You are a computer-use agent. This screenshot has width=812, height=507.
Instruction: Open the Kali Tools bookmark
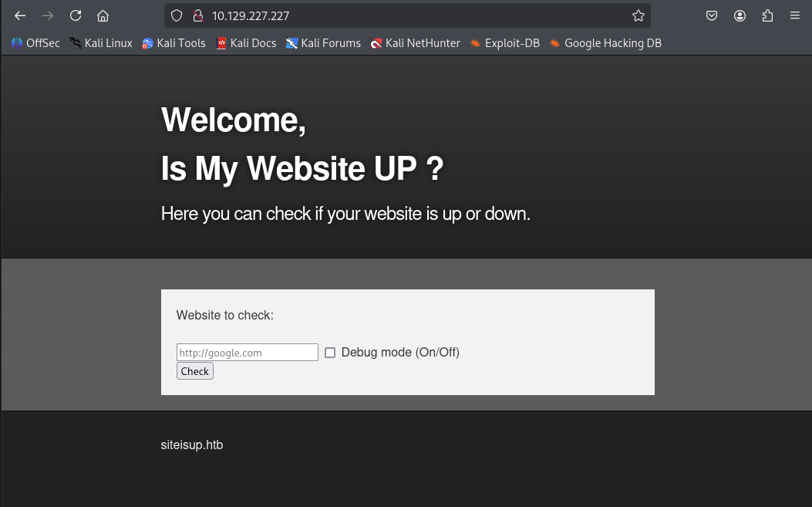(174, 43)
